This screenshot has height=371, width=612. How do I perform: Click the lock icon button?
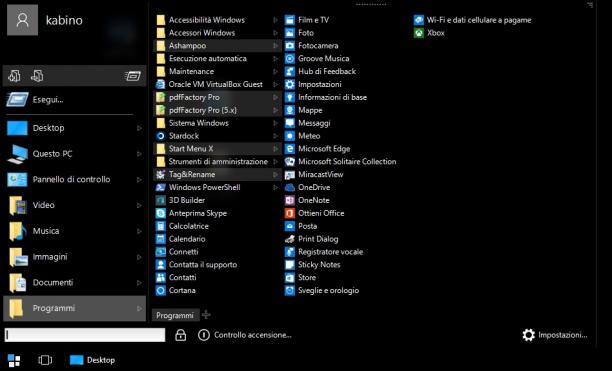(180, 335)
